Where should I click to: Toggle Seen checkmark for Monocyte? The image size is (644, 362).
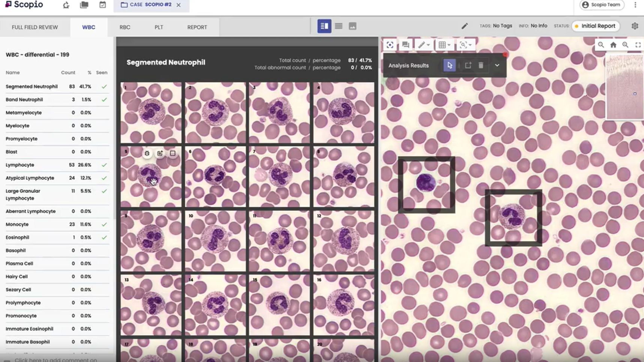point(104,224)
